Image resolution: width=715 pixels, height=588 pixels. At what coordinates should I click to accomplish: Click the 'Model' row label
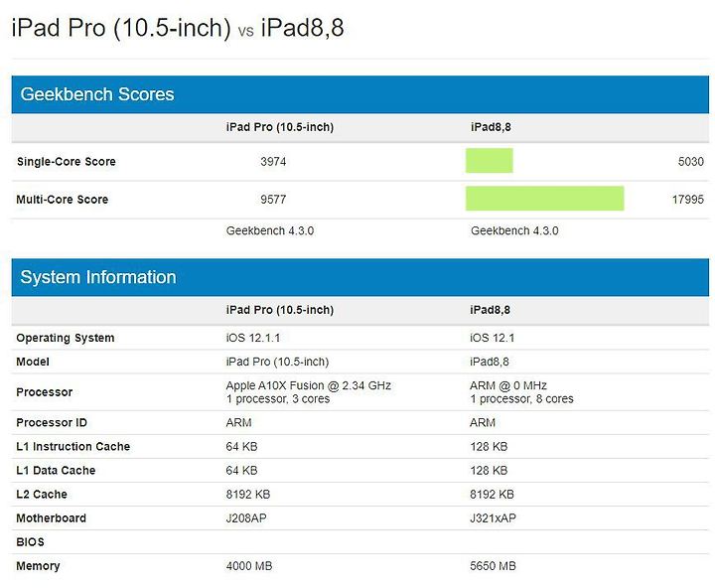coord(33,362)
